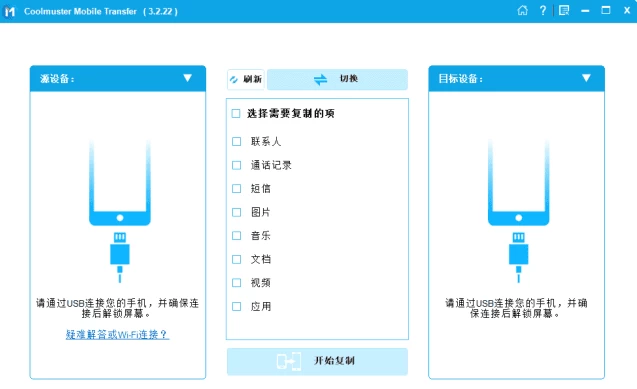Check the 音乐 music checkbox
The image size is (637, 389).
pos(236,236)
